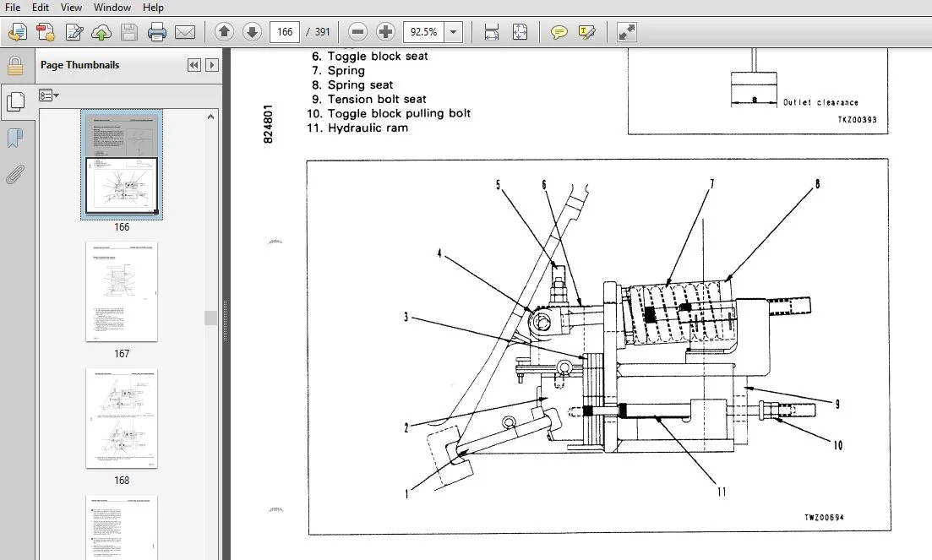Open the File menu
This screenshot has width=932, height=560.
tap(13, 7)
